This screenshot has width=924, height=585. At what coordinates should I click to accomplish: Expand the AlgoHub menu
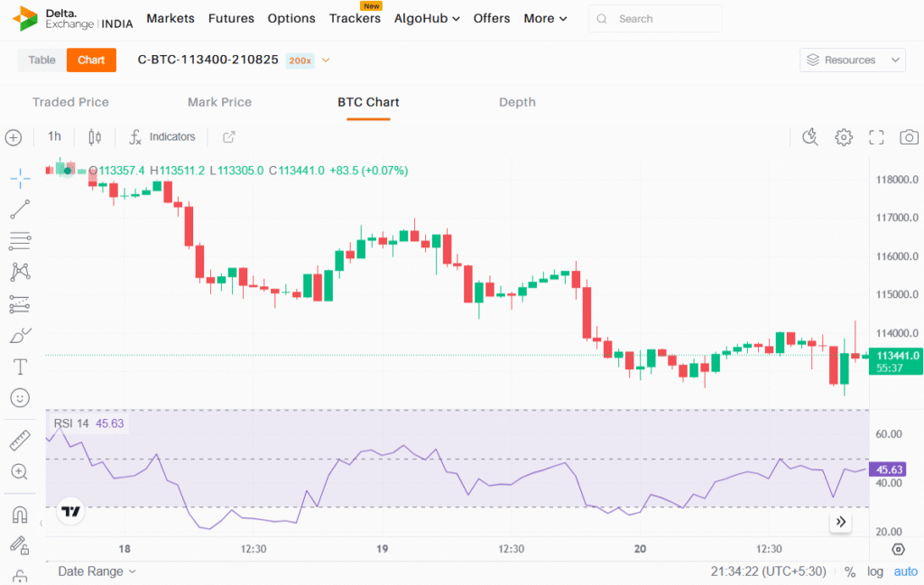pyautogui.click(x=427, y=18)
